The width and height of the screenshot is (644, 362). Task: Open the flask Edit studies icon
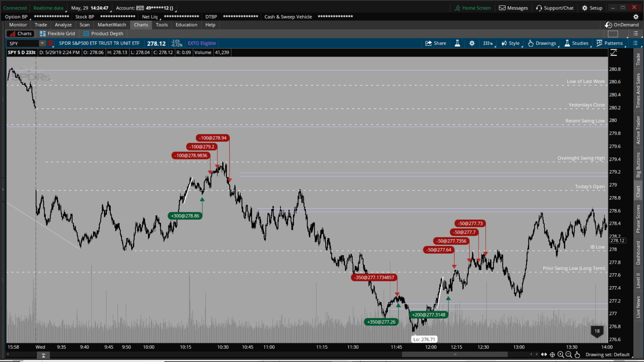(x=457, y=43)
